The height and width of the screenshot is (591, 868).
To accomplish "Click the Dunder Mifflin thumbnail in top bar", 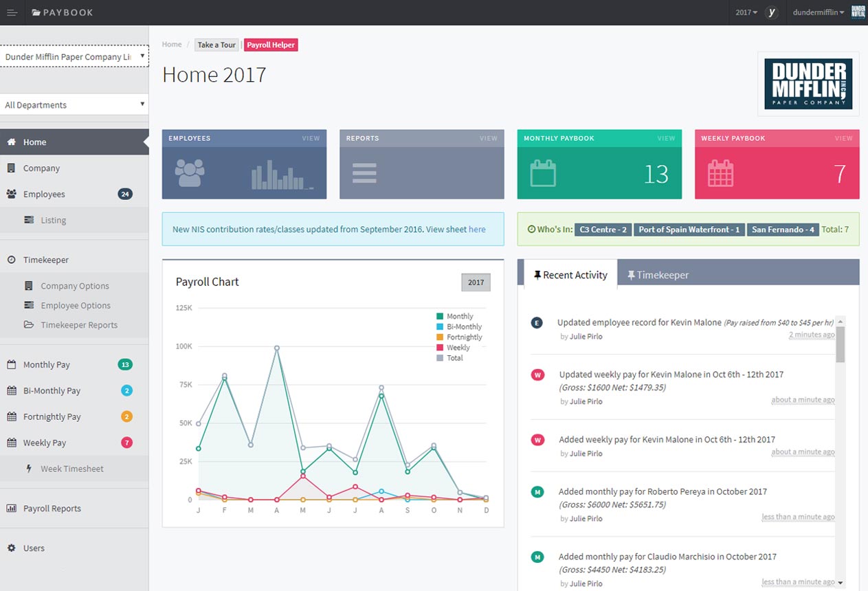I will point(858,12).
